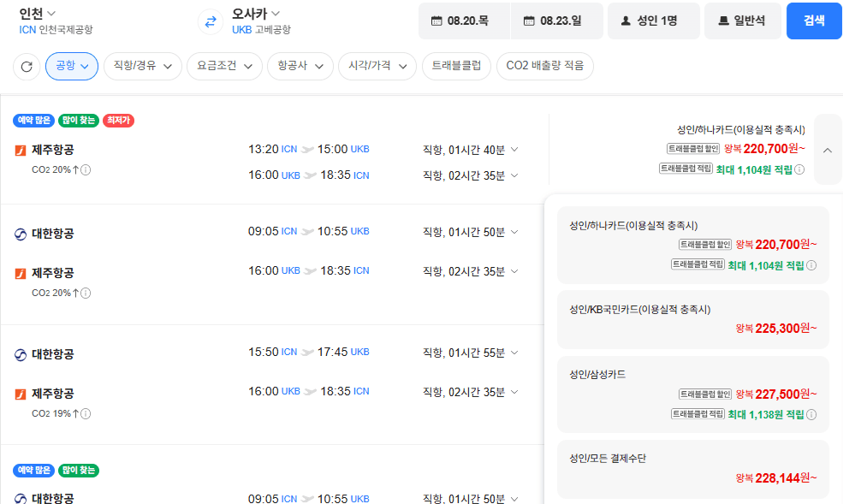The width and height of the screenshot is (843, 504).
Task: Click the 대한항공 logo for 15:50 flight
Action: point(21,355)
